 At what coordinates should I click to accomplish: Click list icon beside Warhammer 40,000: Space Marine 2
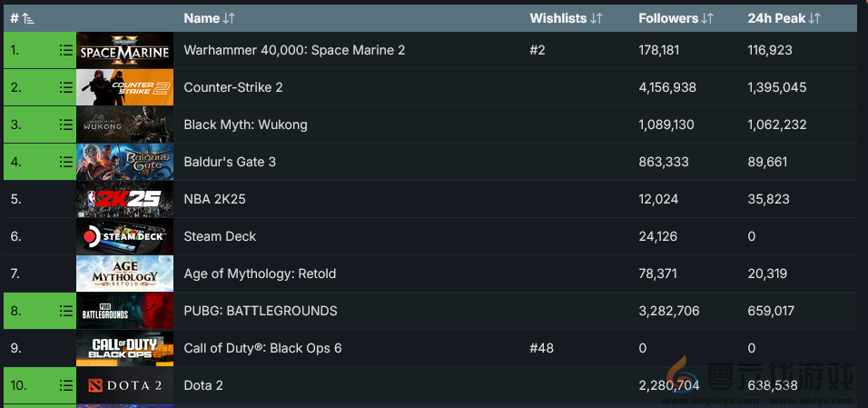click(65, 51)
